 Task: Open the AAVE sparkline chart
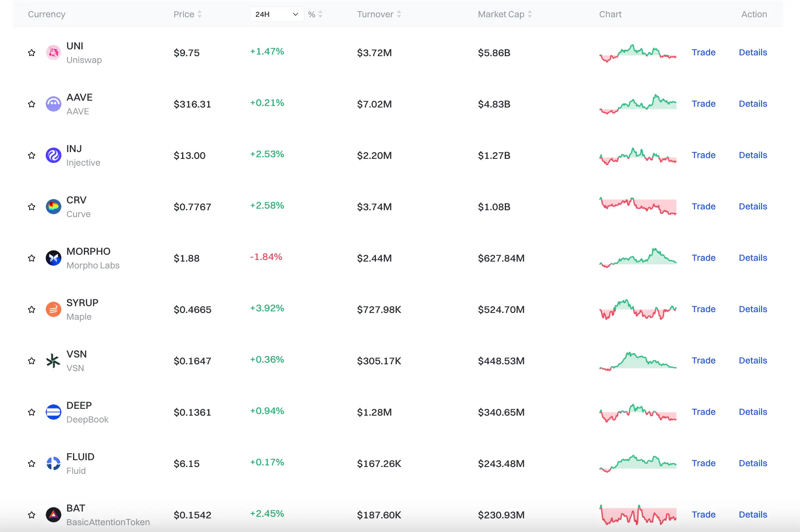click(x=638, y=104)
